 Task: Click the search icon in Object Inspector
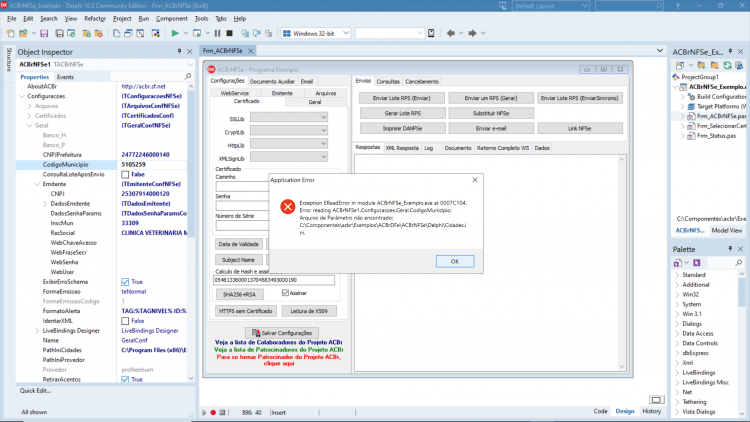pyautogui.click(x=188, y=77)
